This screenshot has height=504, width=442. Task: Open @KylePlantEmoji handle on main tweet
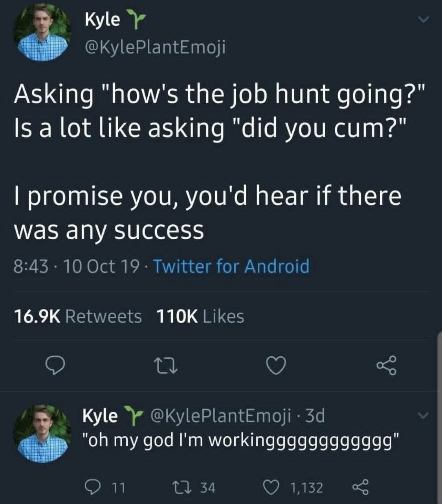pos(155,48)
